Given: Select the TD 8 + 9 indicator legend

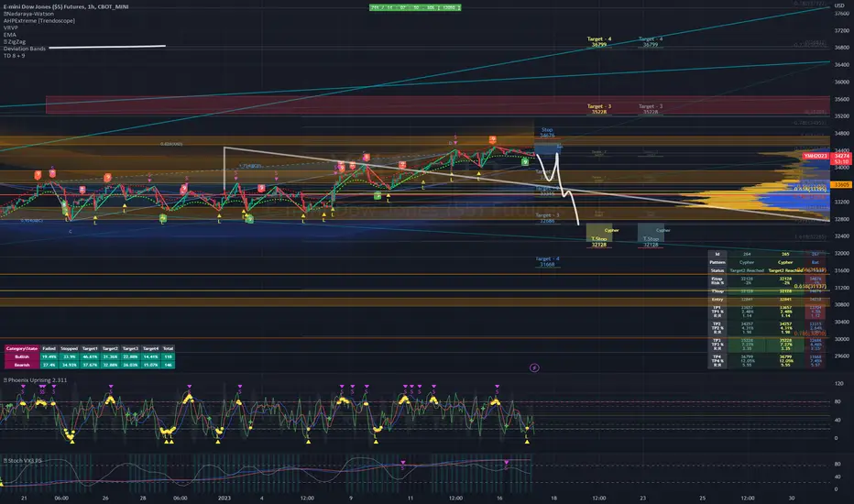Looking at the screenshot, I should click(14, 56).
